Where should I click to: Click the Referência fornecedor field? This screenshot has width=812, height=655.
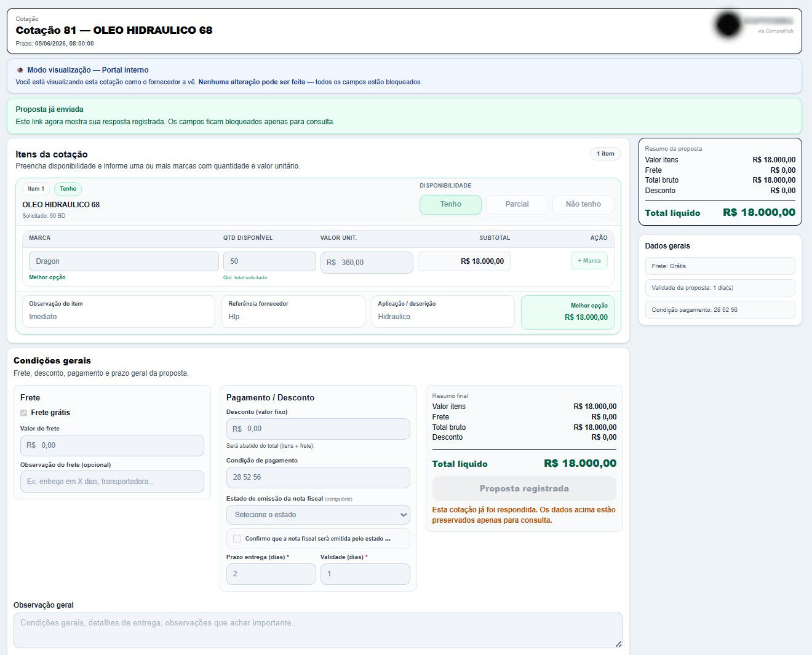[x=293, y=311]
